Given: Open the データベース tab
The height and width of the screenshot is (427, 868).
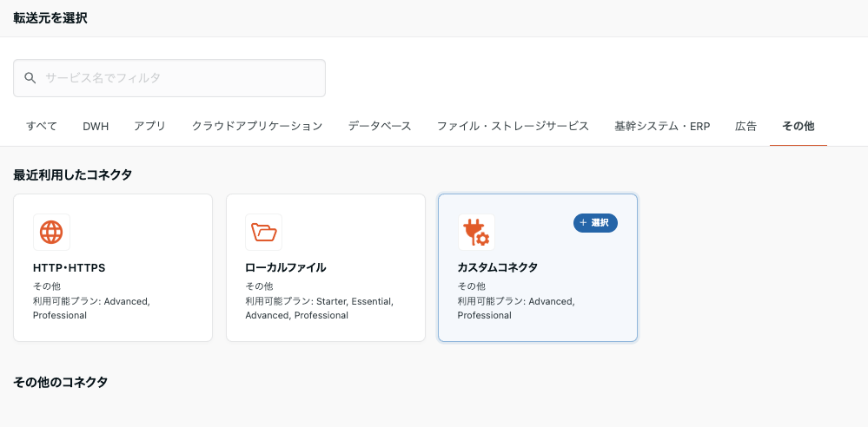Looking at the screenshot, I should 380,126.
